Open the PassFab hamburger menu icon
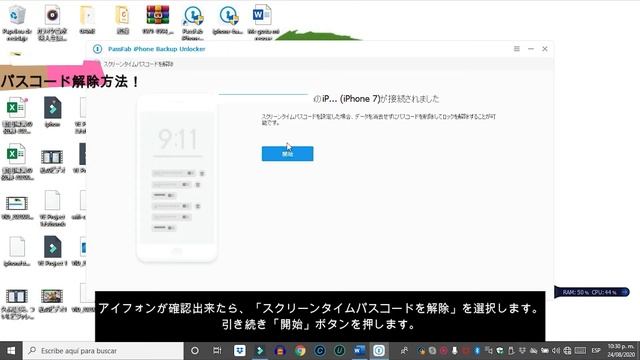Screen dimensions: 640x360 coord(517,49)
